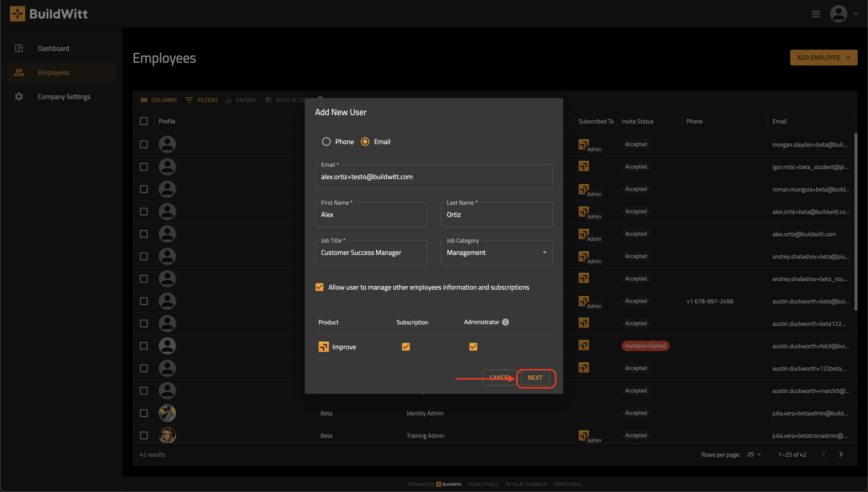Image resolution: width=868 pixels, height=492 pixels.
Task: Open the apps grid icon
Action: point(816,14)
